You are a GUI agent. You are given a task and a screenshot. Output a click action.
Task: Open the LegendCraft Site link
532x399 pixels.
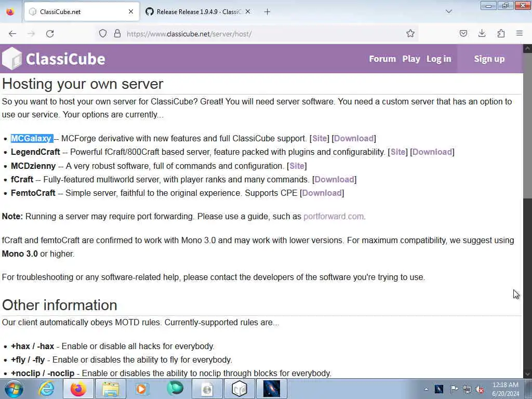tap(397, 152)
